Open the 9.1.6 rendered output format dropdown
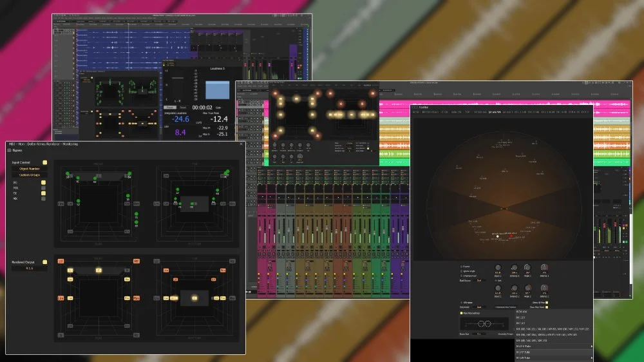The height and width of the screenshot is (362, 644). point(29,269)
